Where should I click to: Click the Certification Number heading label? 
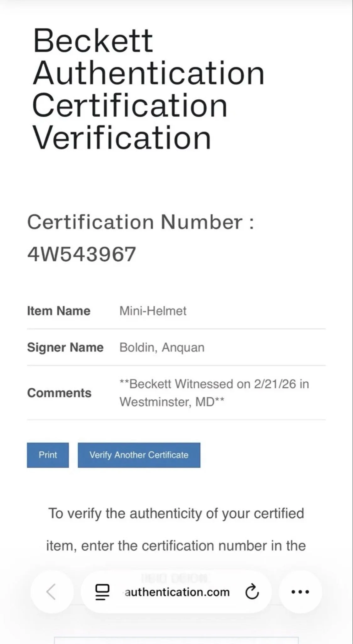[141, 222]
